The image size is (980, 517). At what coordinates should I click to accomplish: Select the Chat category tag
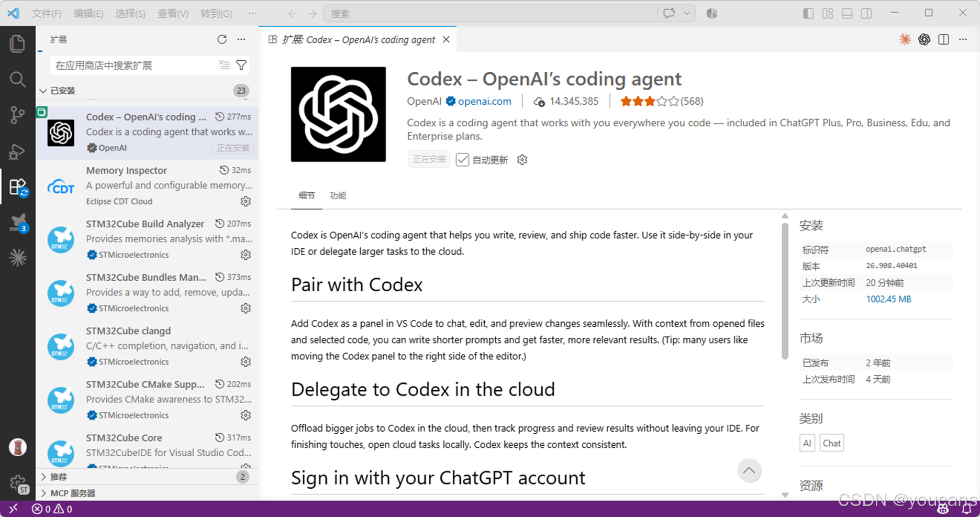(x=832, y=443)
